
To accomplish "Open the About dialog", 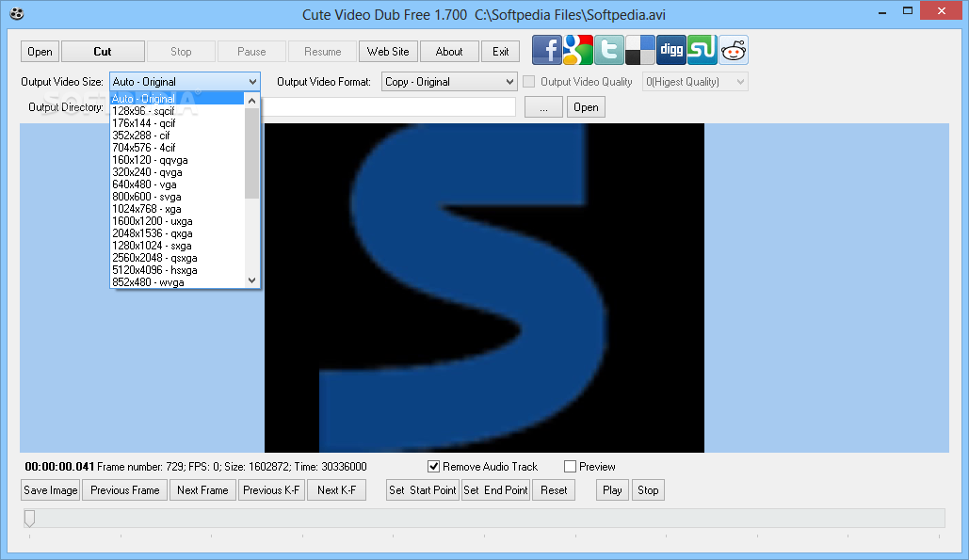I will 449,51.
